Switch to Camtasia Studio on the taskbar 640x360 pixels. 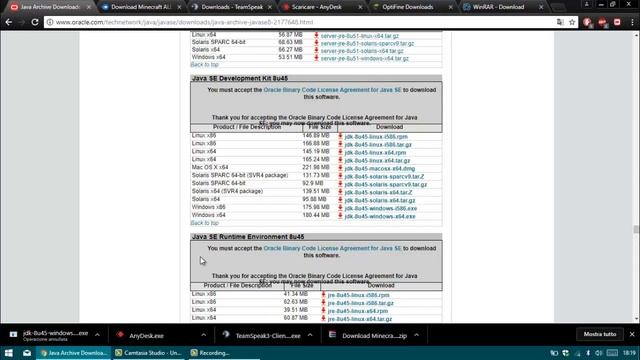149,353
